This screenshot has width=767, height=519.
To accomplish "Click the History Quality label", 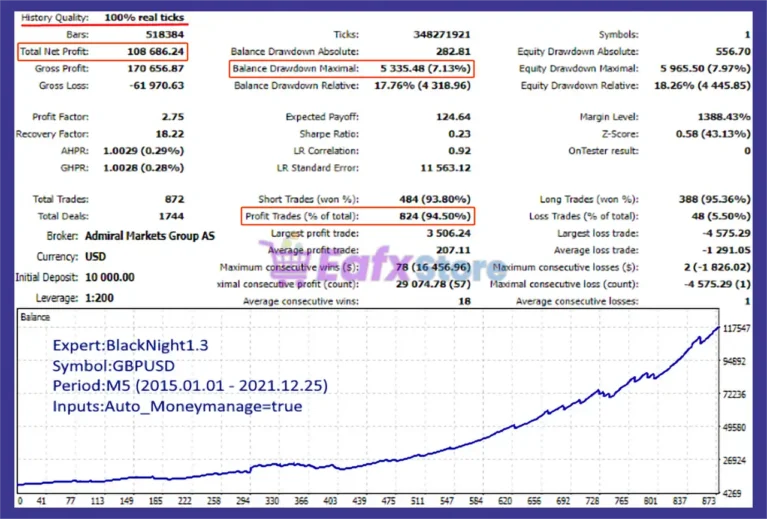I will [55, 18].
